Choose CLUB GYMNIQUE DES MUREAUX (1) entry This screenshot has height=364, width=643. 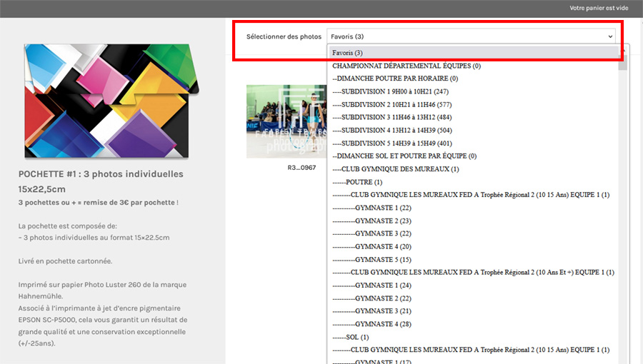(x=396, y=169)
